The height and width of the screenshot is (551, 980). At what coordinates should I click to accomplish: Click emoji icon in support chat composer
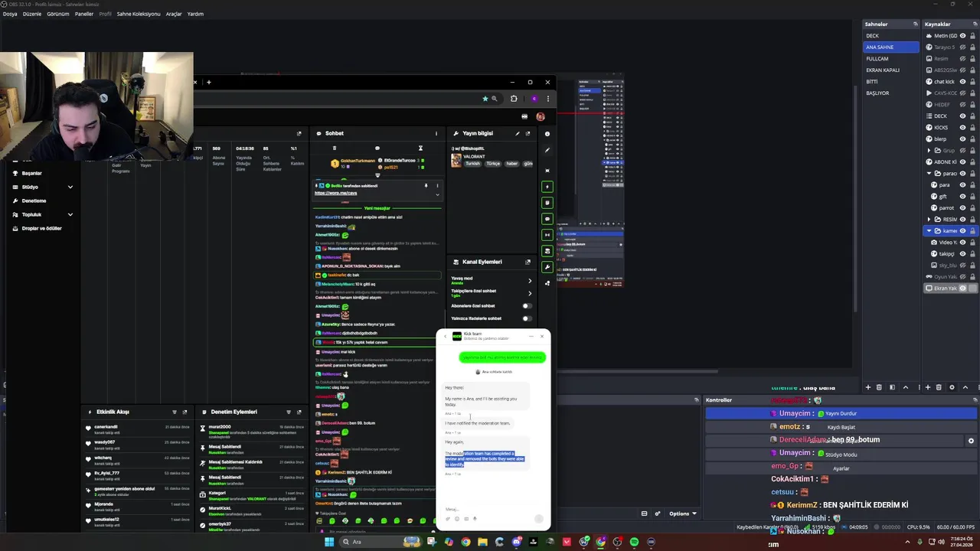tap(457, 519)
